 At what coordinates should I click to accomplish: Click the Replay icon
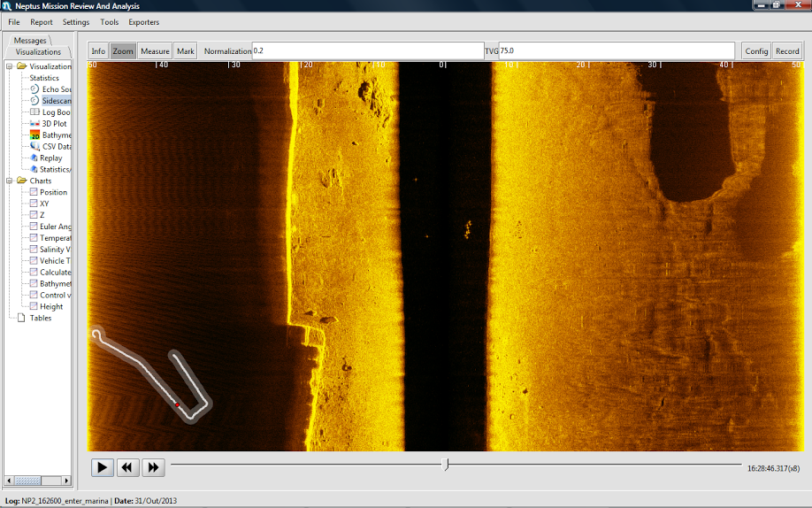click(x=34, y=158)
